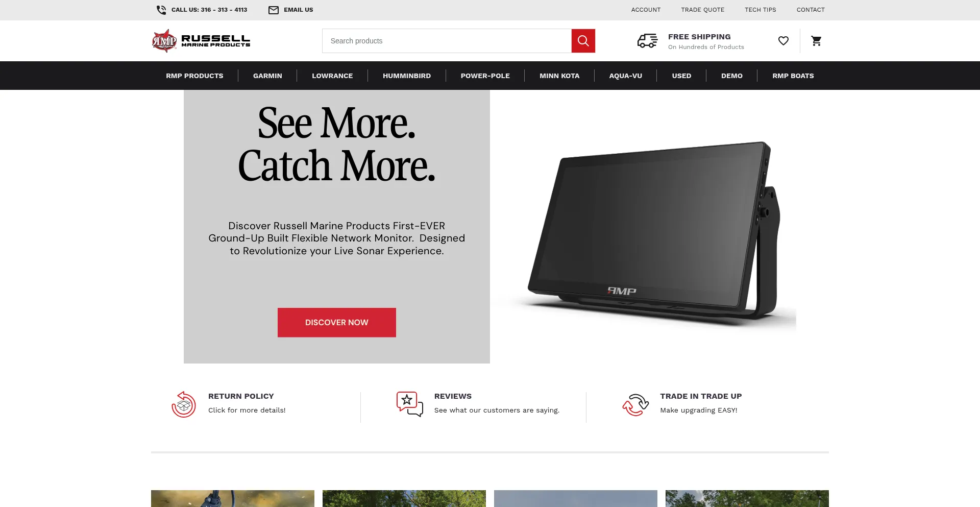Viewport: 980px width, 507px height.
Task: Open the Minn Kota category
Action: click(559, 76)
